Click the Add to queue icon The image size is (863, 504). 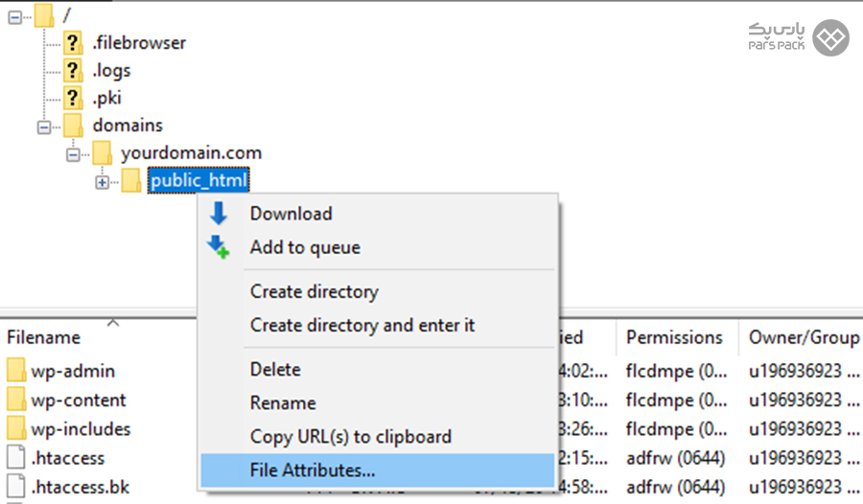(220, 247)
